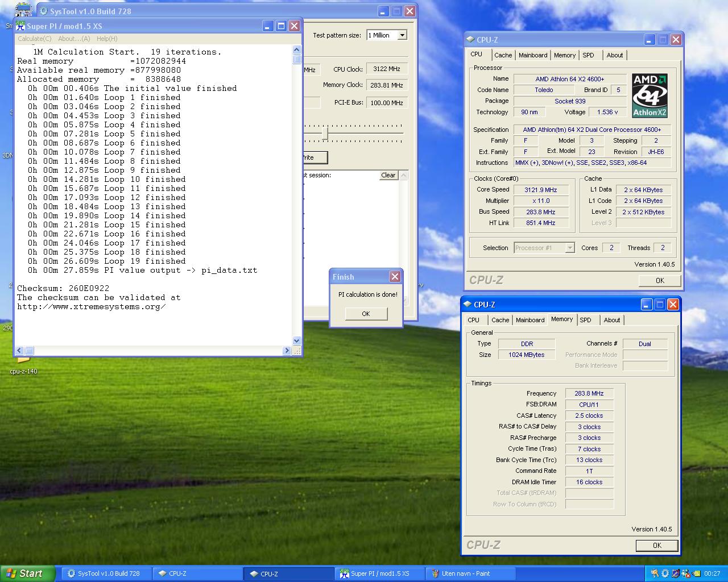Viewport: 728px width, 582px height.
Task: Open Cache tab in lower CPU-Z window
Action: click(500, 320)
